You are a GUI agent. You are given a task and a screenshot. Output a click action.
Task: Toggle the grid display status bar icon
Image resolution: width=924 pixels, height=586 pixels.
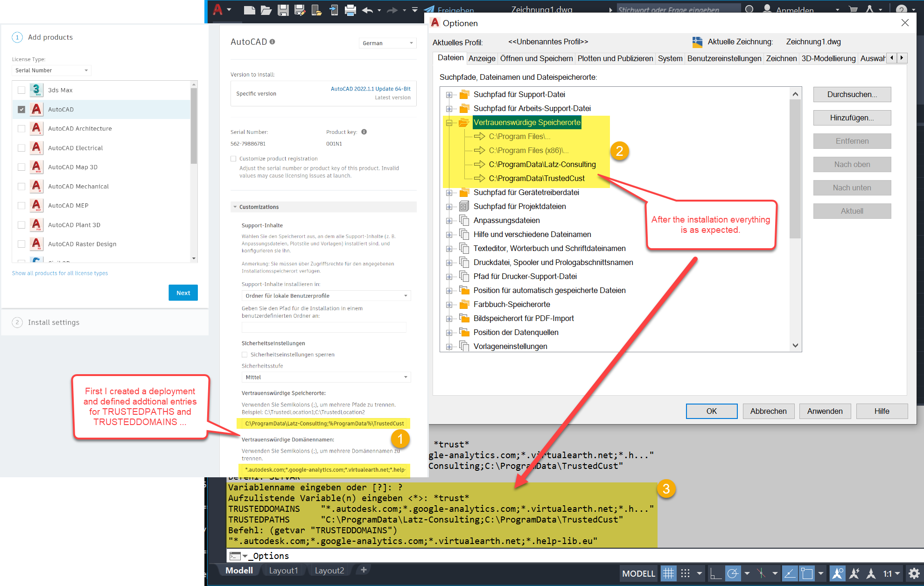coord(668,573)
